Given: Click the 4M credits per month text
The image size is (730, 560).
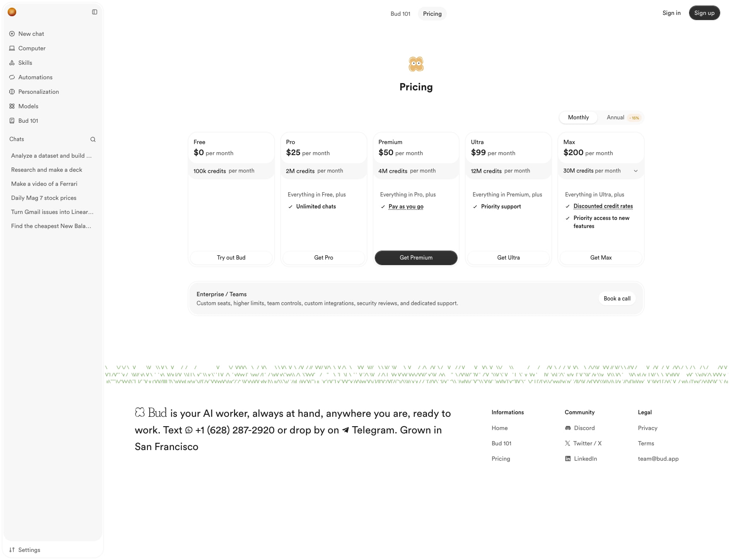Looking at the screenshot, I should pos(407,171).
